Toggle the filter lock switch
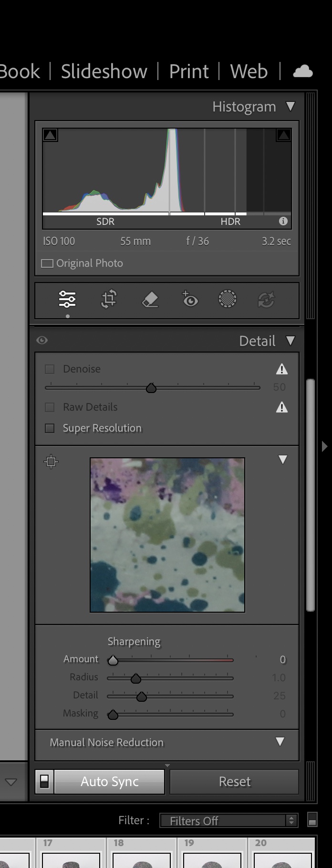Image resolution: width=332 pixels, height=868 pixels. [x=312, y=820]
